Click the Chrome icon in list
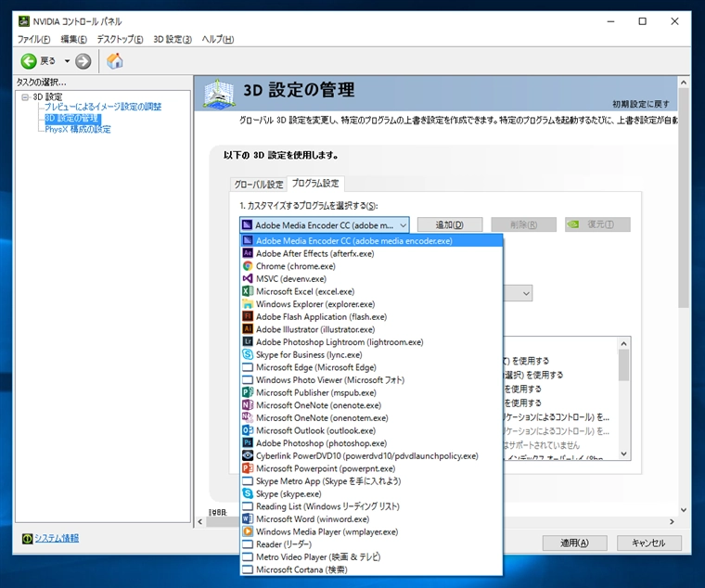 [248, 265]
